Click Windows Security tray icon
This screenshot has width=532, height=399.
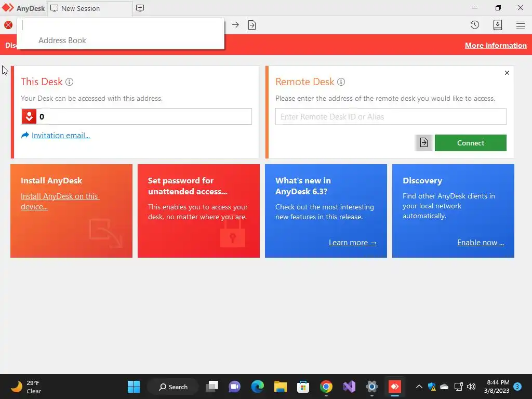432,387
